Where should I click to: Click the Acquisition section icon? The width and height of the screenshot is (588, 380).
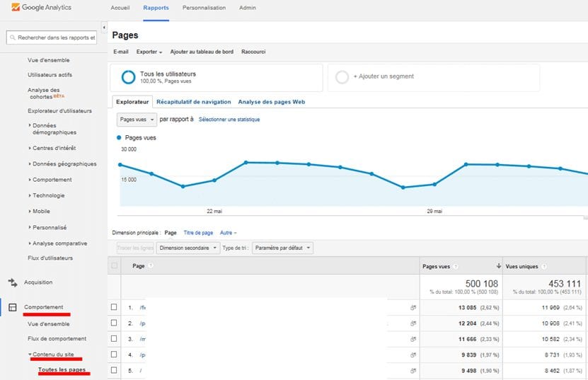pyautogui.click(x=13, y=282)
